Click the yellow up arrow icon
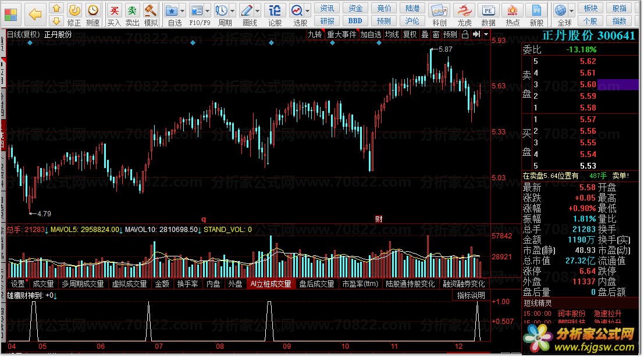The width and height of the screenshot is (644, 357). [56, 8]
